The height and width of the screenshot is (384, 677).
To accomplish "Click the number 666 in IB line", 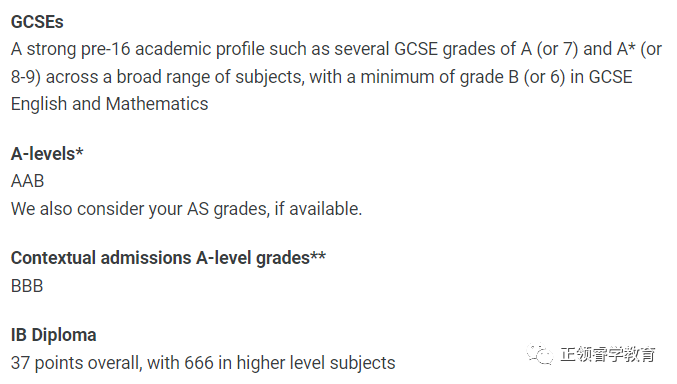I will tap(199, 363).
